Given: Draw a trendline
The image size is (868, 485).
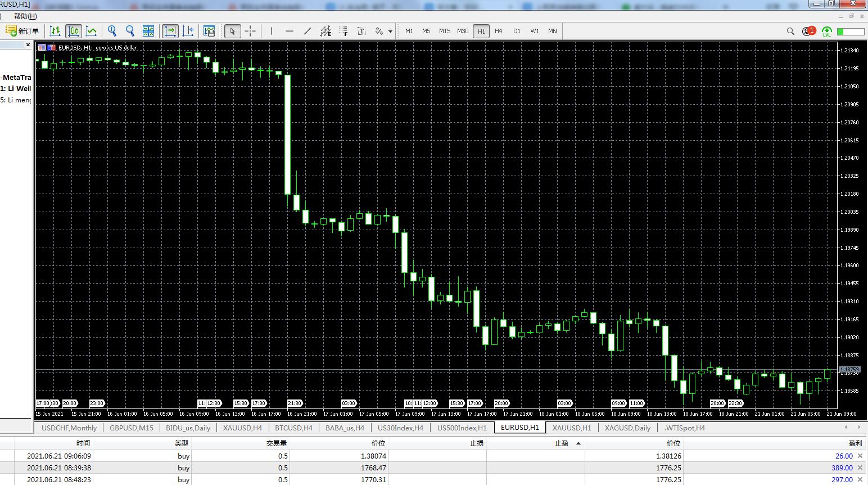Looking at the screenshot, I should 308,31.
